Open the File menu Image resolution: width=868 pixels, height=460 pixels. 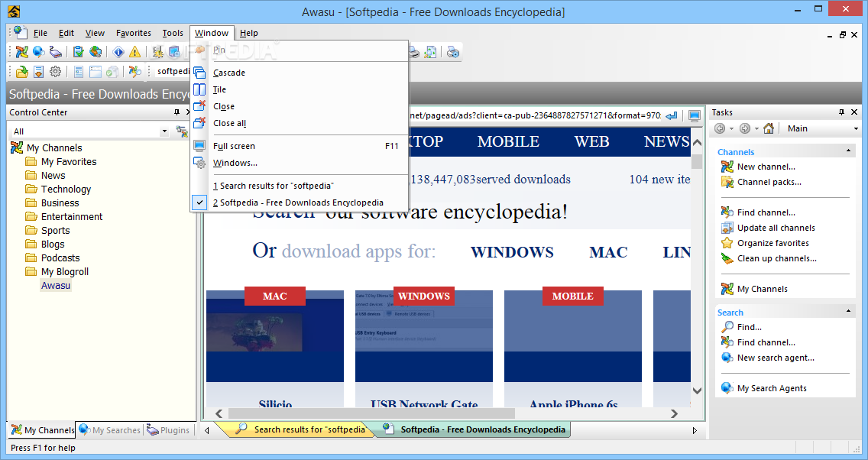click(40, 33)
